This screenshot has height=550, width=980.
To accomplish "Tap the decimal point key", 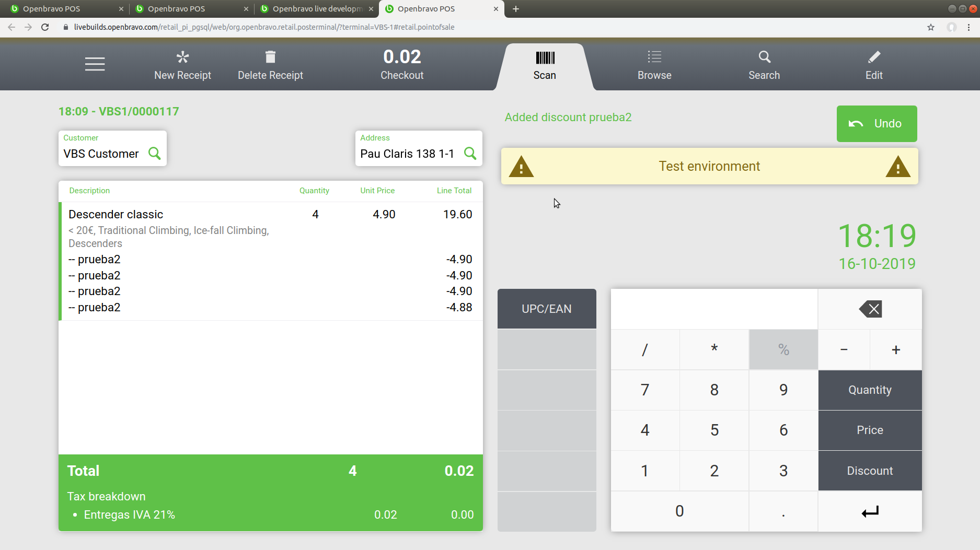I will (x=783, y=511).
